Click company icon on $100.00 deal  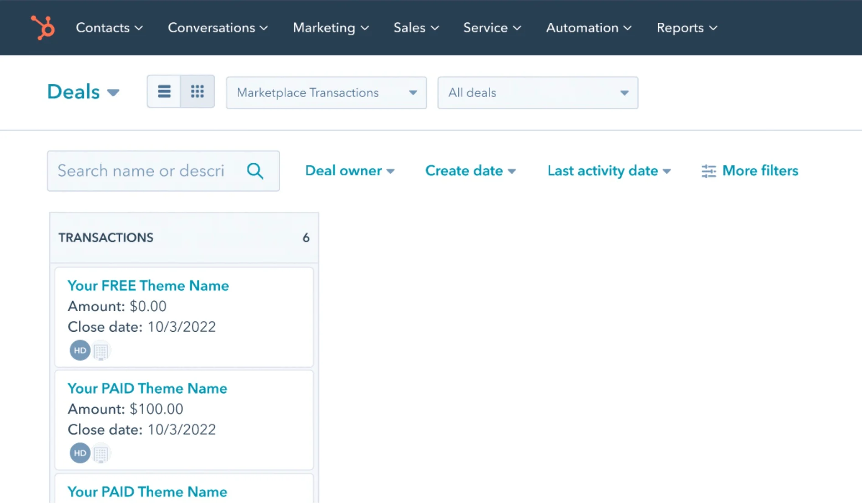(101, 453)
